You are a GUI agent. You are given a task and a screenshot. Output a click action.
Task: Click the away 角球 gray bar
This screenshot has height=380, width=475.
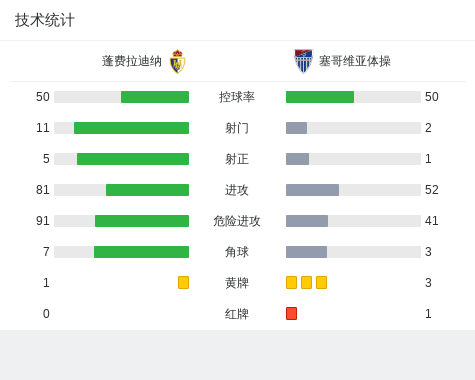[x=306, y=252]
